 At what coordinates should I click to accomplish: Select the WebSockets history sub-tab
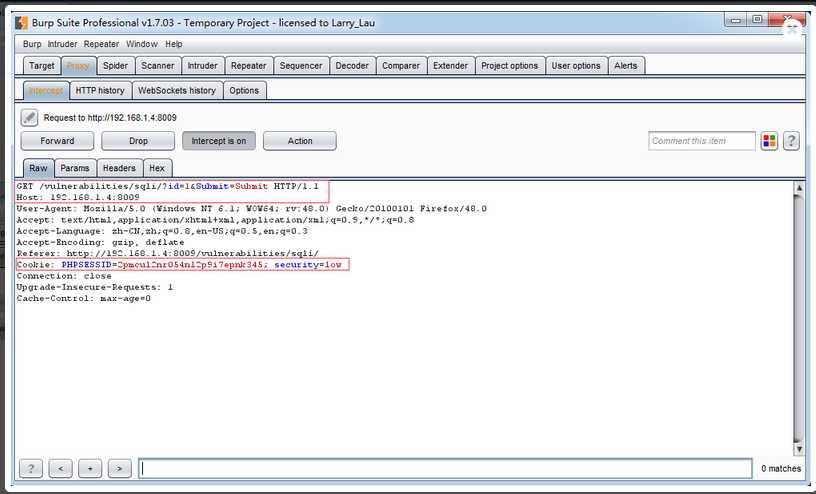coord(177,91)
